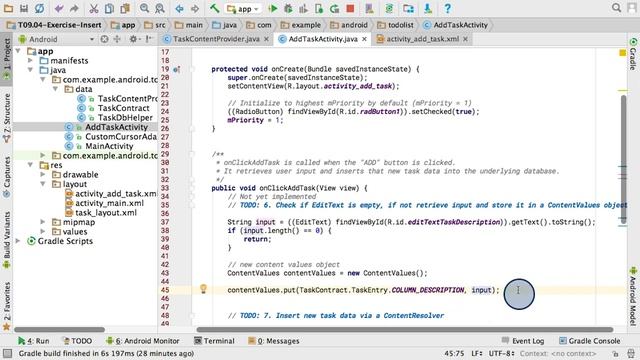This screenshot has height=360, width=640.
Task: Switch to the TaskContentProvider.java tab
Action: point(216,39)
